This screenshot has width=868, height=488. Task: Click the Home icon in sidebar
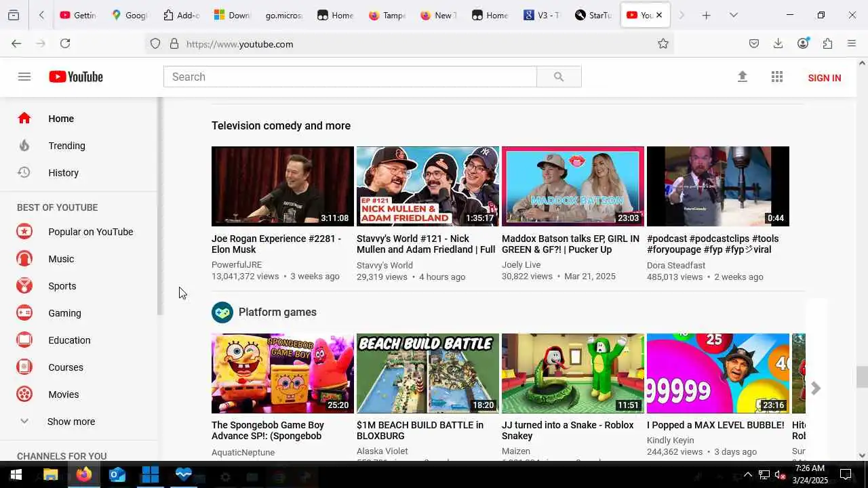click(x=24, y=119)
